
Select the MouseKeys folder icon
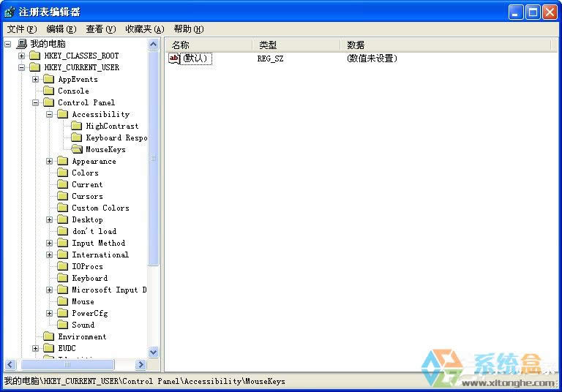pos(77,149)
